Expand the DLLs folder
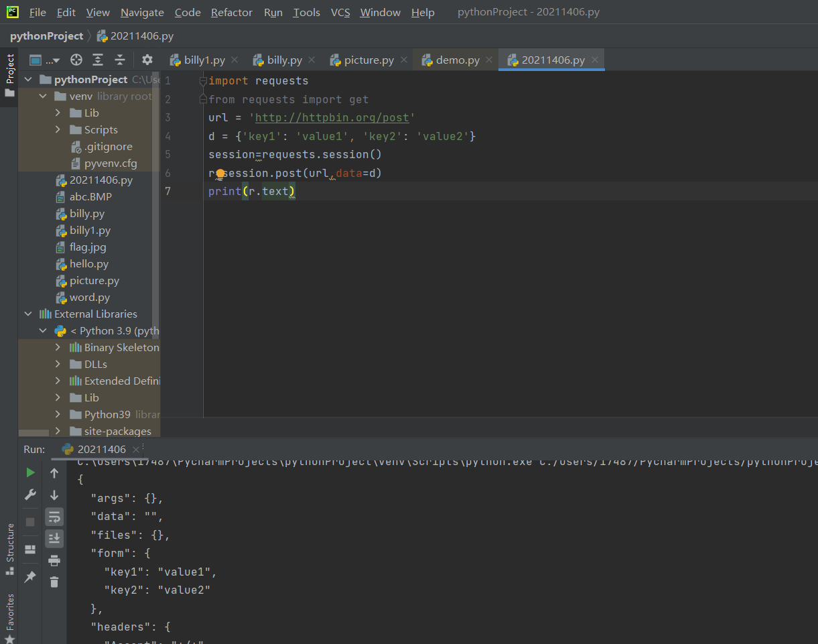818x644 pixels. [58, 364]
